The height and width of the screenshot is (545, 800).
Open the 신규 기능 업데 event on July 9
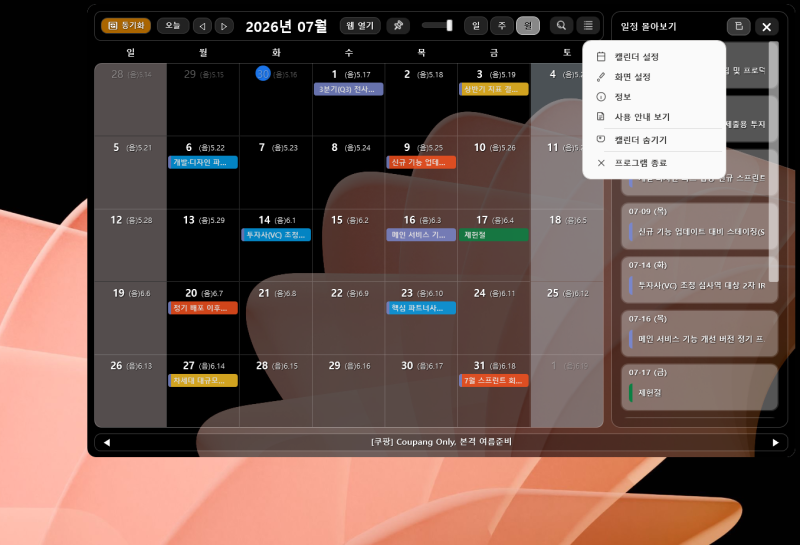(421, 162)
